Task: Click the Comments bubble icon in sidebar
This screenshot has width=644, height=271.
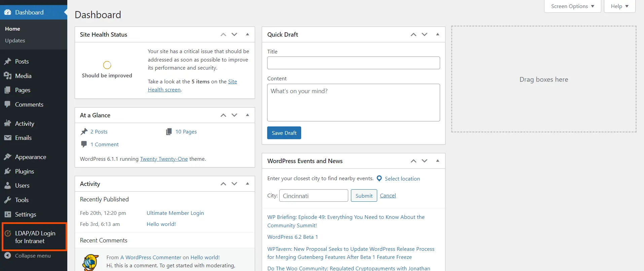Action: coord(8,105)
